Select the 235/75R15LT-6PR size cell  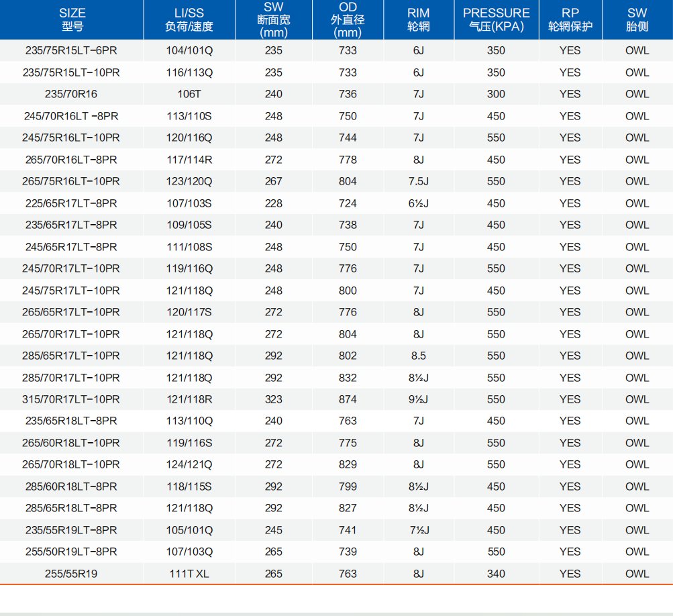point(71,50)
